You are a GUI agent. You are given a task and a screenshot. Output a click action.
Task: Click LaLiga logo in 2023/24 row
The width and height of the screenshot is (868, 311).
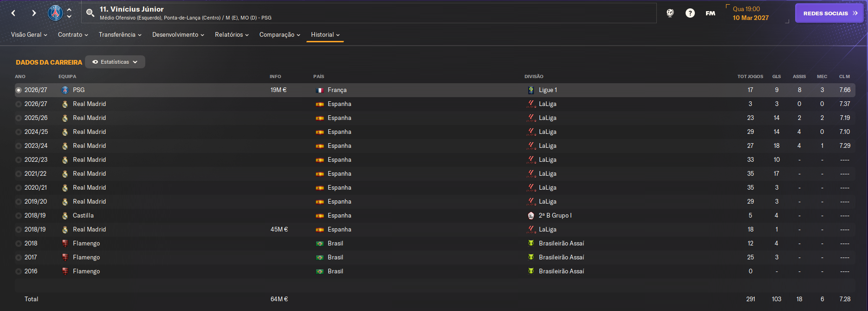531,146
